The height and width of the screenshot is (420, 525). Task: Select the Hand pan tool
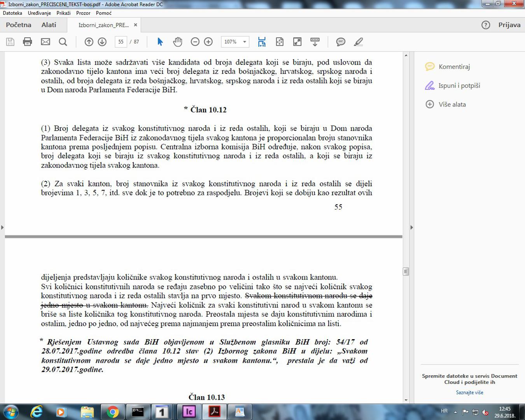(178, 42)
